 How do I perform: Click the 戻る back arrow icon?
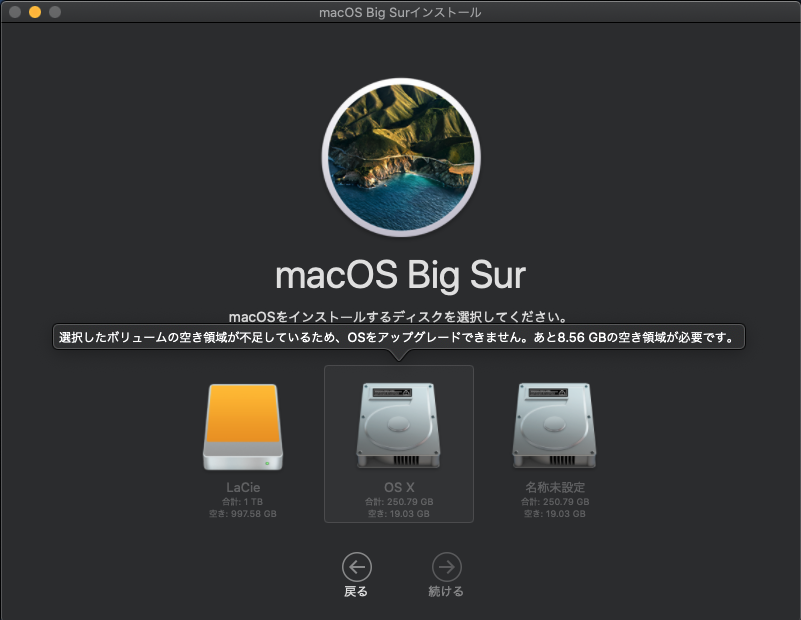[x=357, y=567]
